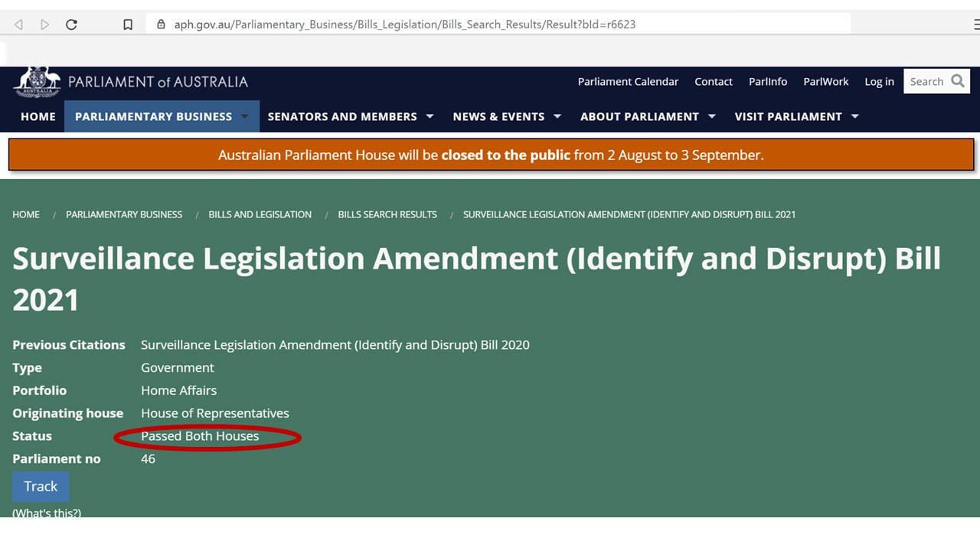
Task: Reload the page with refresh icon
Action: pos(71,24)
